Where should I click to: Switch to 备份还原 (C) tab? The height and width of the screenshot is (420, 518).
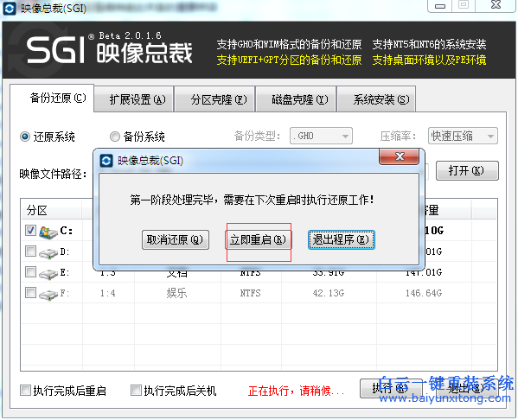(52, 98)
